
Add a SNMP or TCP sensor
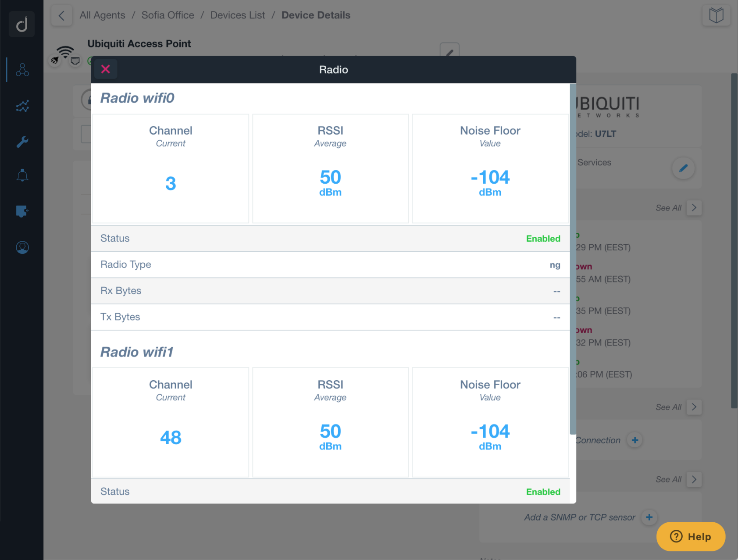click(649, 517)
